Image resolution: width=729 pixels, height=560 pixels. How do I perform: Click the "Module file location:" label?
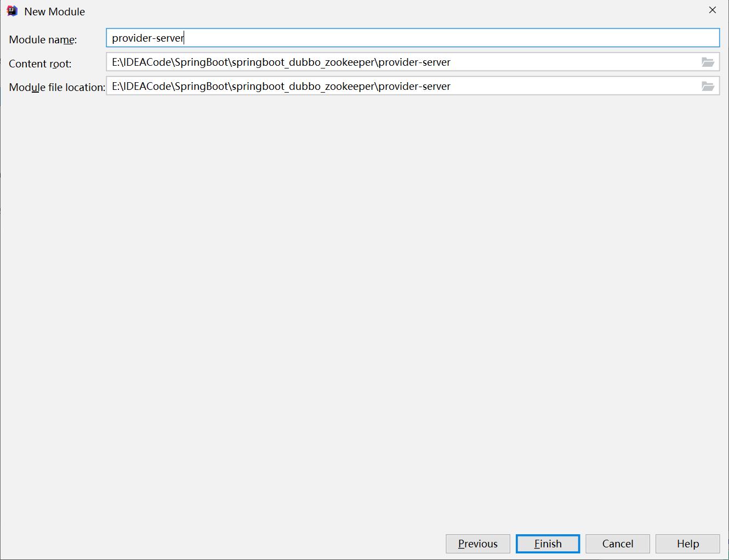(x=57, y=87)
